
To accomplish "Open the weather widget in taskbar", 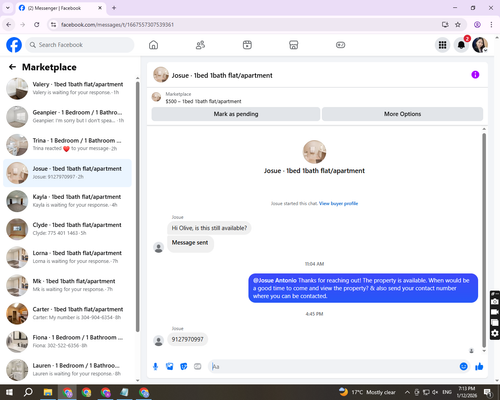I will [367, 392].
